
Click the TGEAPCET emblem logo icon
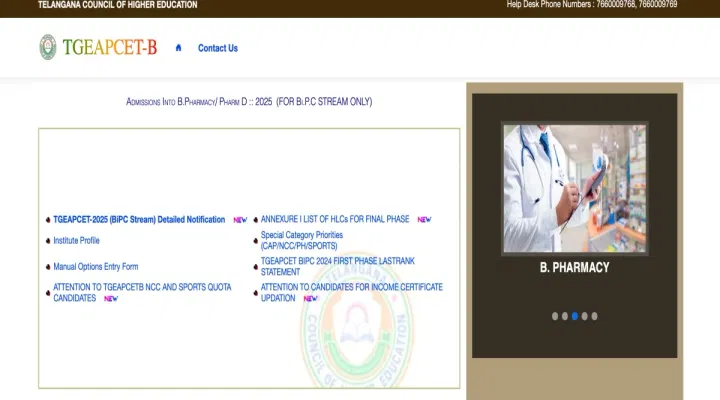pyautogui.click(x=47, y=47)
